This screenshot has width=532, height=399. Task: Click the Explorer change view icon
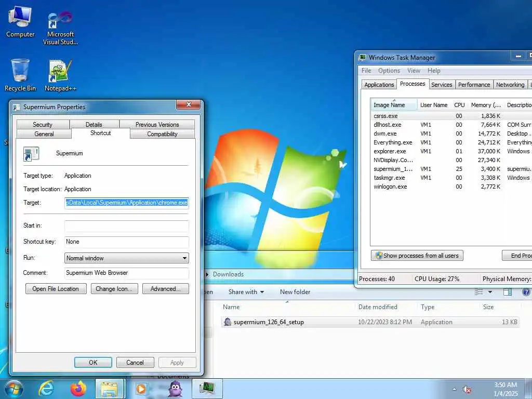[478, 292]
